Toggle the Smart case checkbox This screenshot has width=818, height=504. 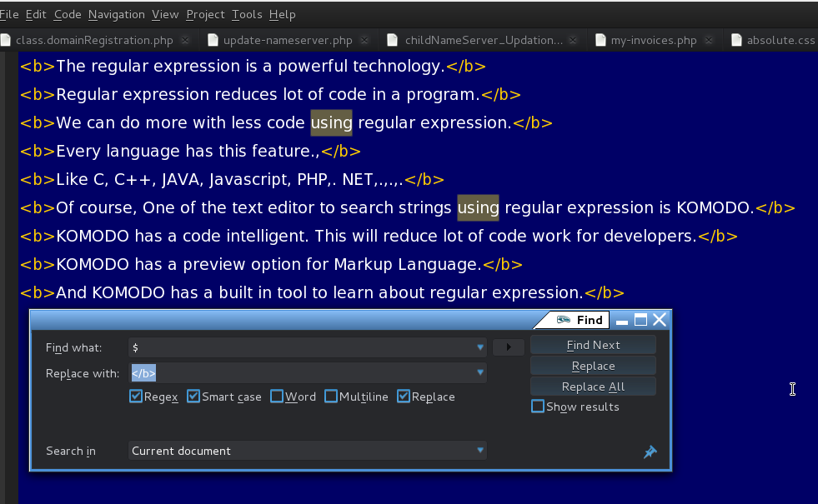click(x=193, y=397)
